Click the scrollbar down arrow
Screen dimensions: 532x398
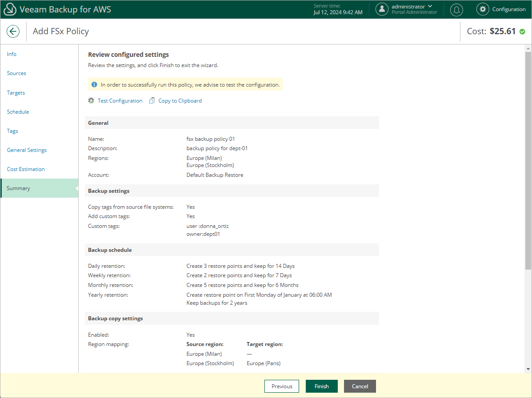click(x=528, y=369)
